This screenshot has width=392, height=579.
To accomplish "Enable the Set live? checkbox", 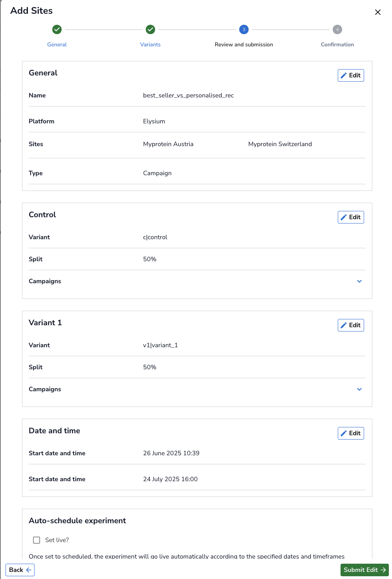I will (x=37, y=540).
